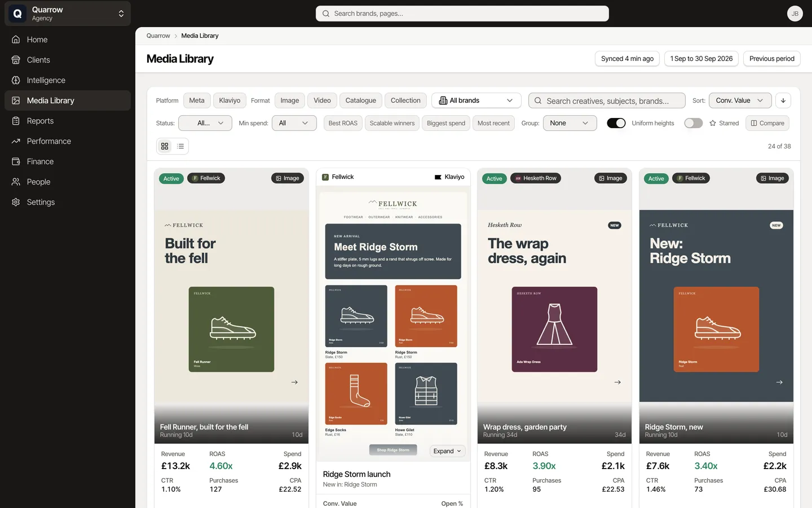Click the Compare button
The width and height of the screenshot is (812, 508).
tap(767, 123)
